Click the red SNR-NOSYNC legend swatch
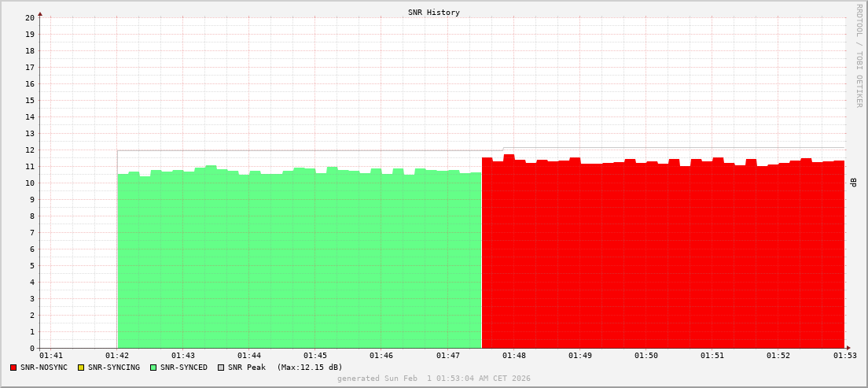The height and width of the screenshot is (388, 868). (13, 368)
